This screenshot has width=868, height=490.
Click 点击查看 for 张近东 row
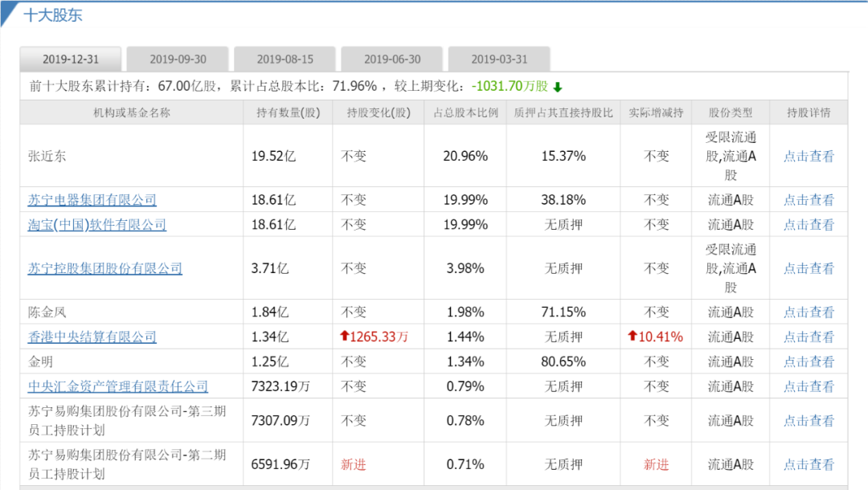809,156
